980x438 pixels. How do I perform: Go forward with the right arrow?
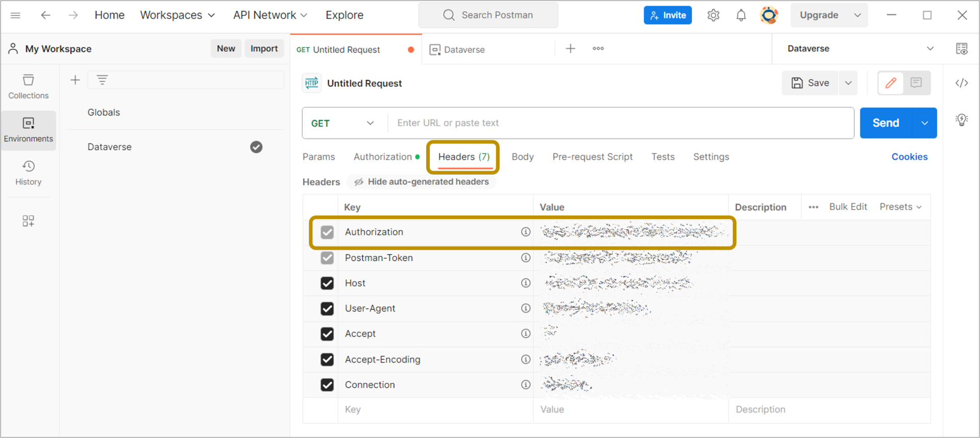(73, 15)
